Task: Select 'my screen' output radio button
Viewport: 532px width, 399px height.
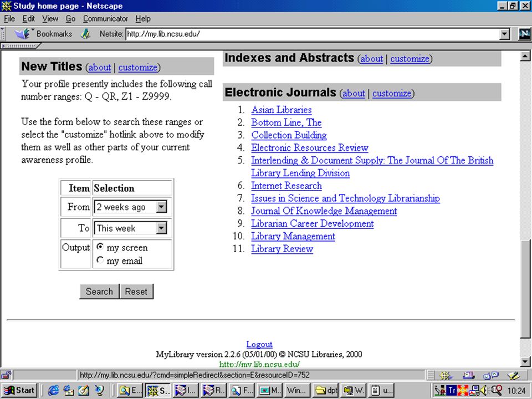Action: coord(100,246)
